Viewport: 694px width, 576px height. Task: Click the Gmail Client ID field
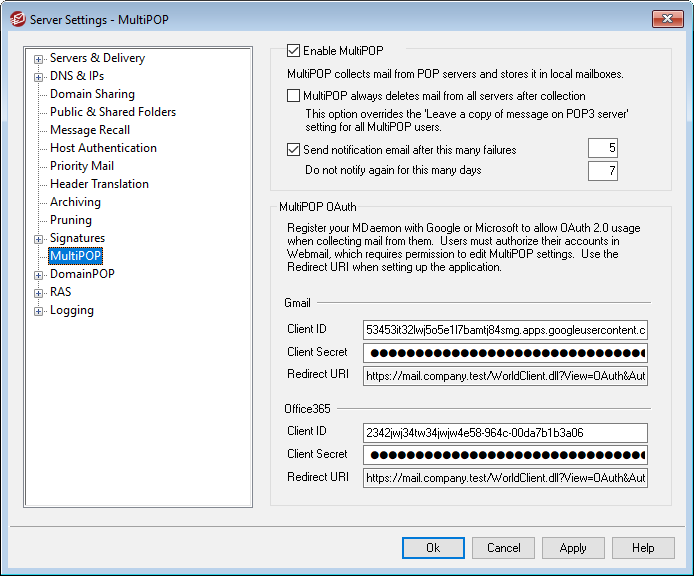505,329
